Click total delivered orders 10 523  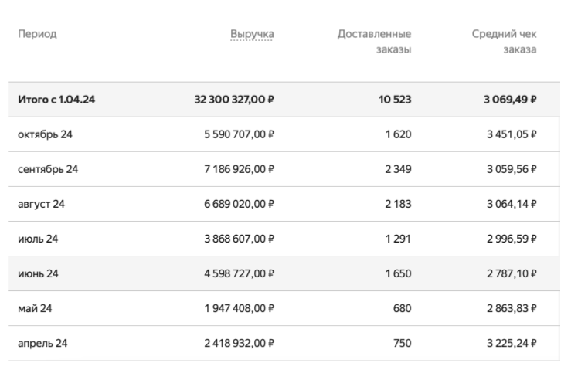(x=395, y=100)
